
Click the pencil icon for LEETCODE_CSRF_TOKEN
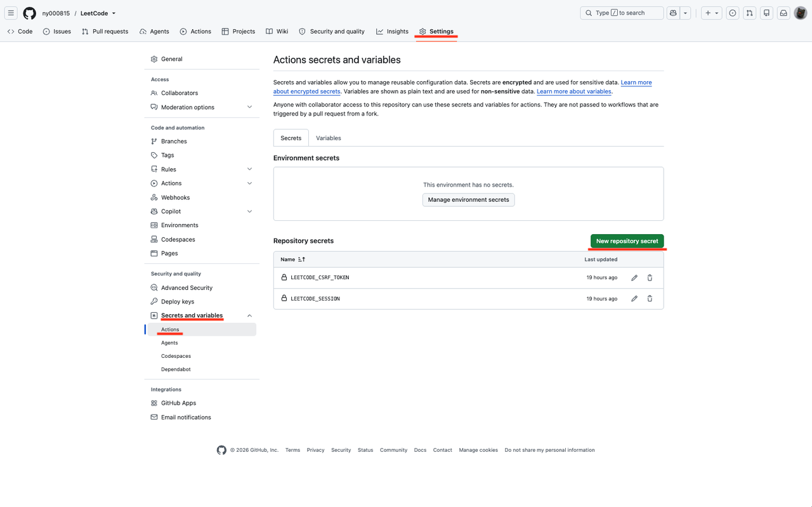pyautogui.click(x=634, y=278)
